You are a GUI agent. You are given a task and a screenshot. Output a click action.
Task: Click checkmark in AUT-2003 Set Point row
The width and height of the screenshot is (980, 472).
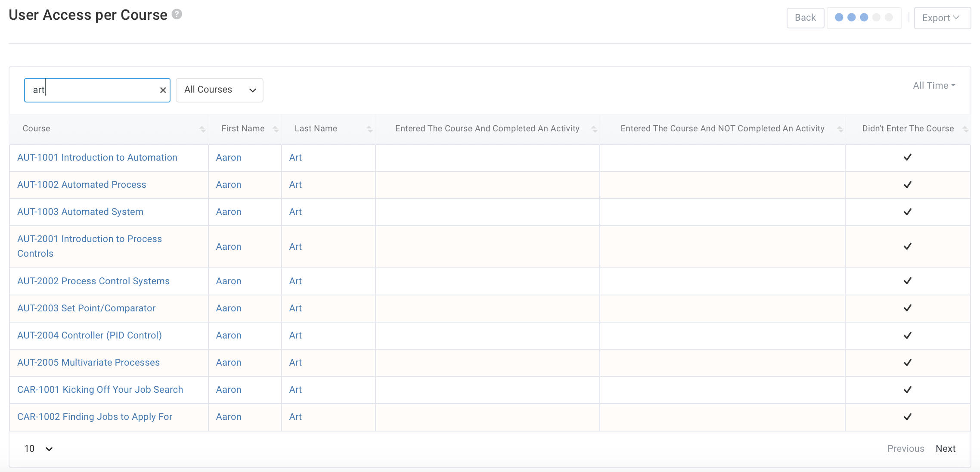coord(908,308)
